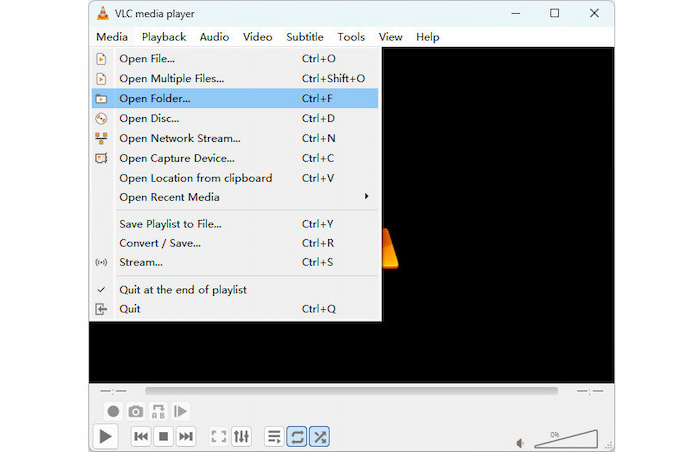Stop playback with the stop button
The height and width of the screenshot is (452, 700).
tap(163, 436)
